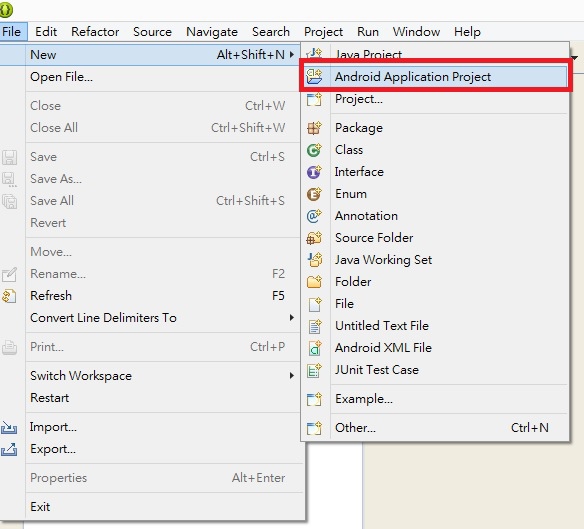Choose Enum from New submenu
The width and height of the screenshot is (584, 529).
435,194
